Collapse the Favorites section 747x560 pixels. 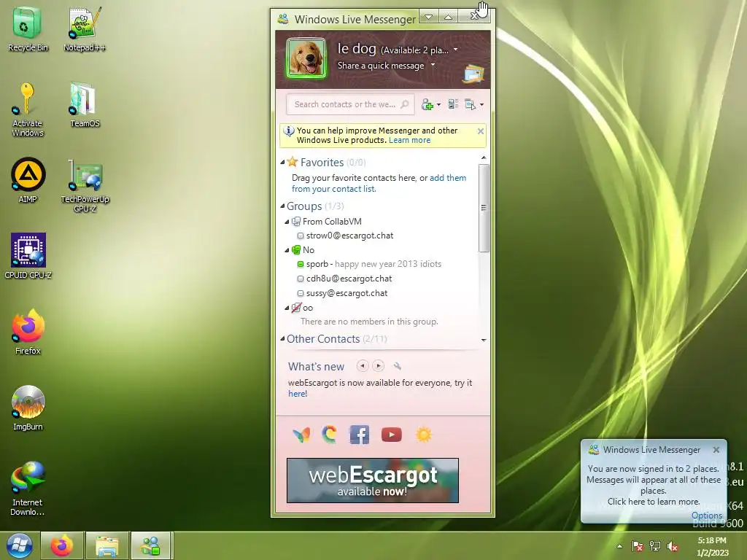(x=282, y=163)
